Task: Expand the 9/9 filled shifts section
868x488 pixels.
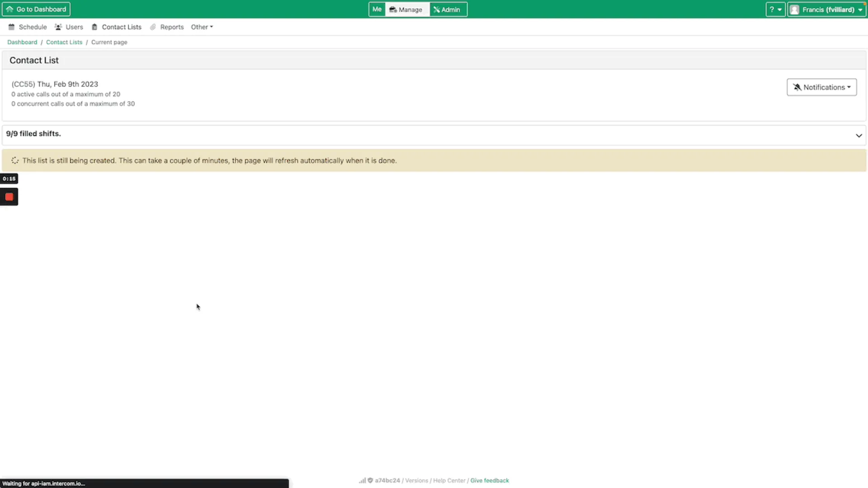Action: coord(859,135)
